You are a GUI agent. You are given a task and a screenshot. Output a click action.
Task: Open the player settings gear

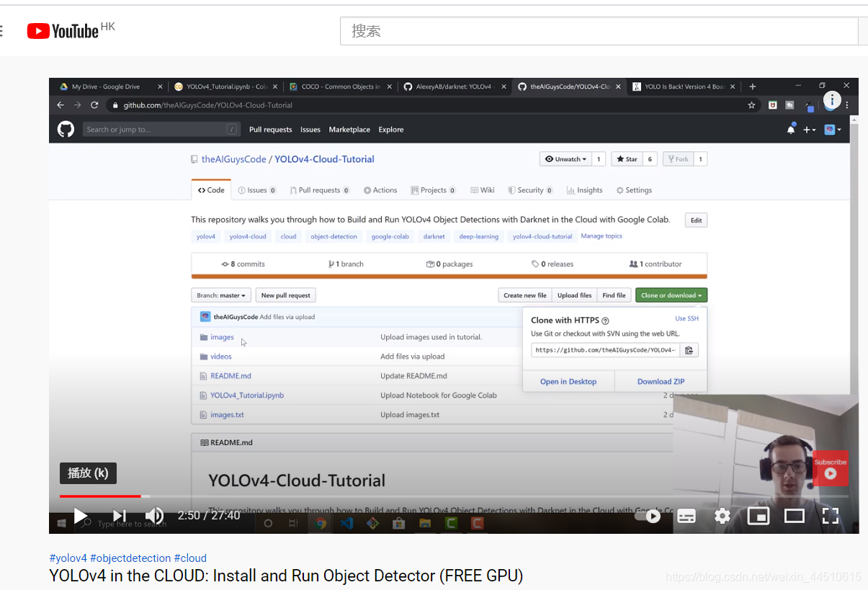point(722,516)
